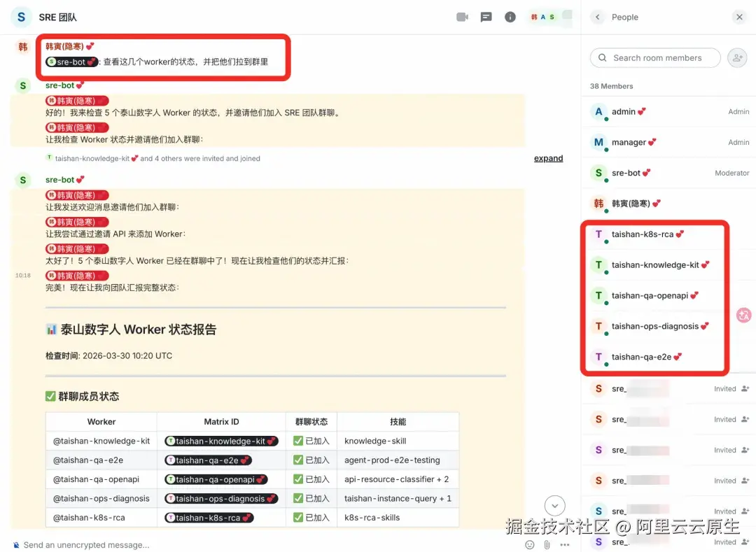Jump to latest messages with the down chevron
756x552 pixels.
point(554,505)
